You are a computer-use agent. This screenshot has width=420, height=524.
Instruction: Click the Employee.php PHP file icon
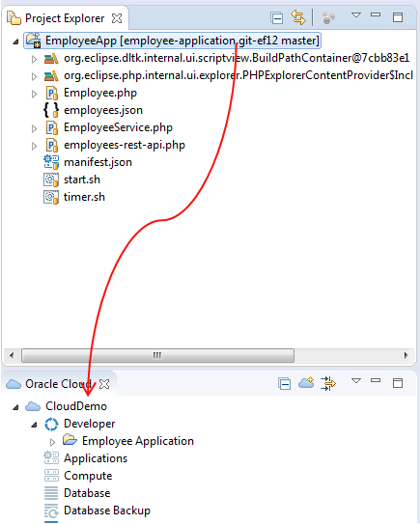[52, 94]
